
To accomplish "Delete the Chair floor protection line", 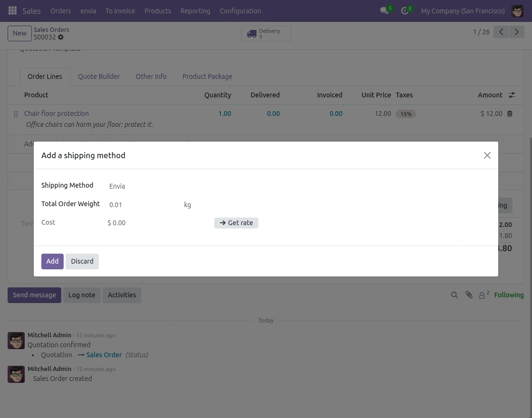I will pos(510,114).
